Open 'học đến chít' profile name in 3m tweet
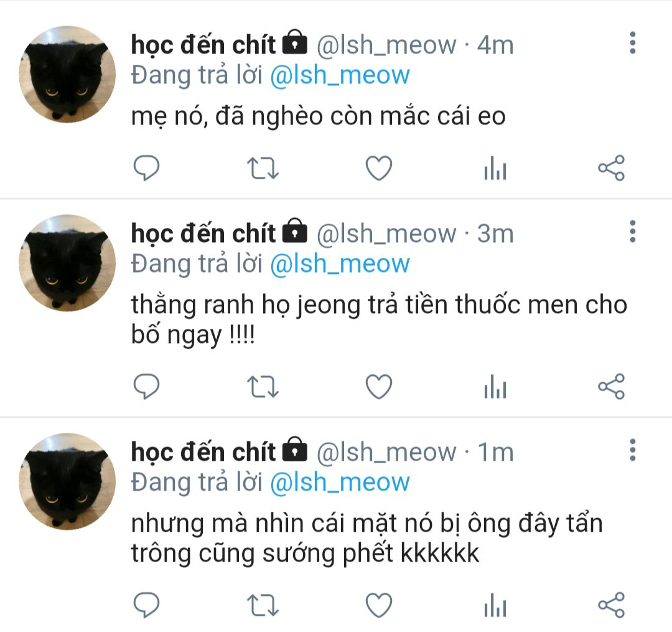The height and width of the screenshot is (632, 672). (203, 234)
